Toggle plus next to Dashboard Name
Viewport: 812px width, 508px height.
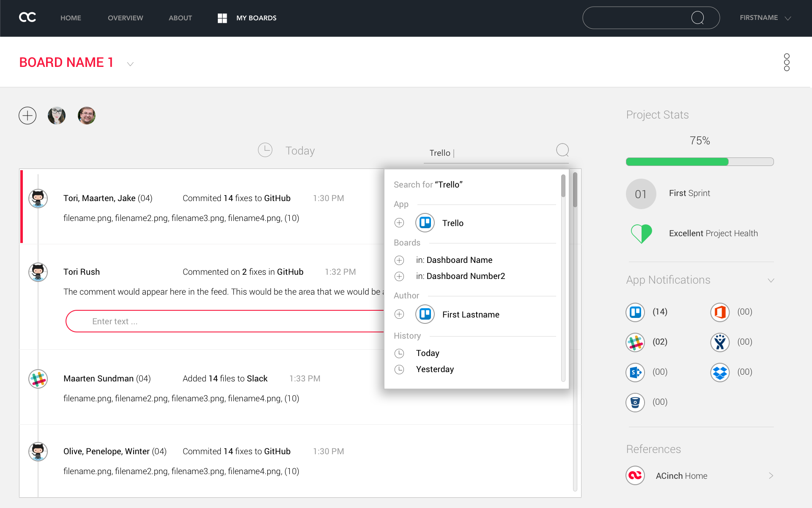(399, 260)
